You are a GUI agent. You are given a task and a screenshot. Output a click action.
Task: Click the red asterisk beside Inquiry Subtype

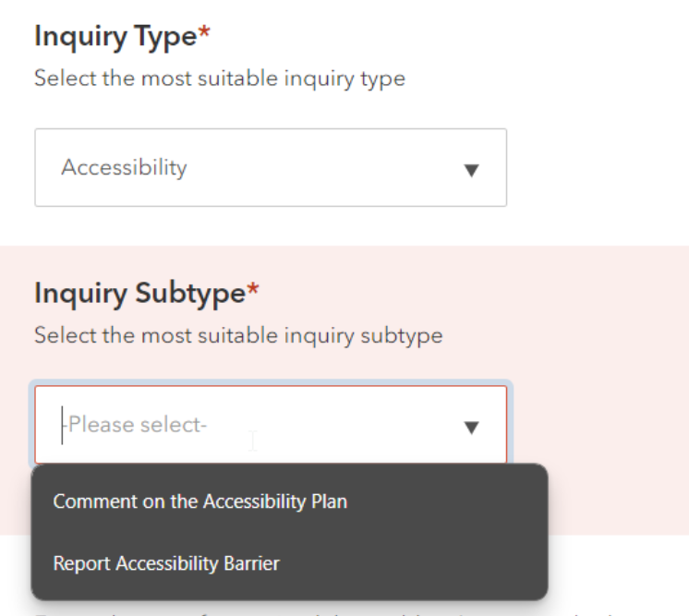point(253,290)
